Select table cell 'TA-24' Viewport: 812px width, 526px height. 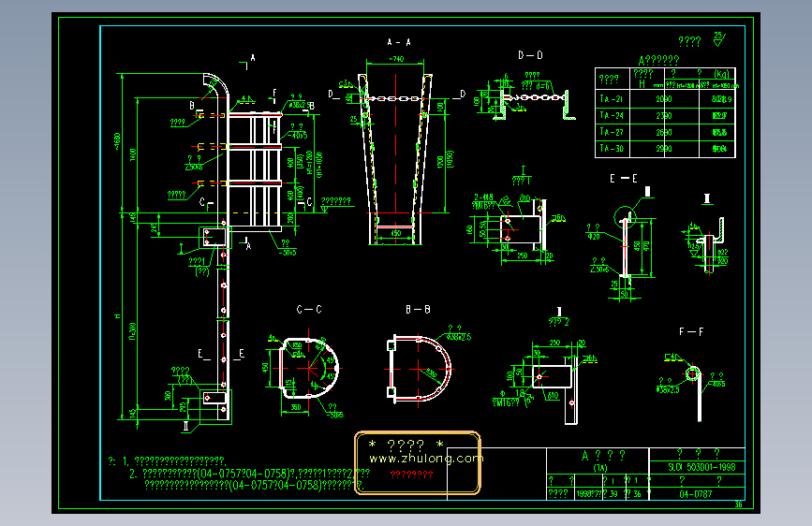(x=612, y=115)
